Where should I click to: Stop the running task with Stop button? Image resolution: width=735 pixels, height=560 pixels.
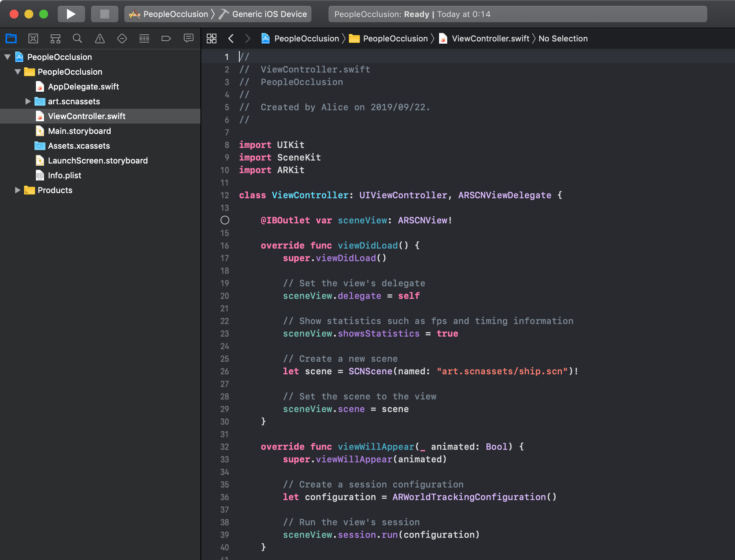pyautogui.click(x=105, y=14)
